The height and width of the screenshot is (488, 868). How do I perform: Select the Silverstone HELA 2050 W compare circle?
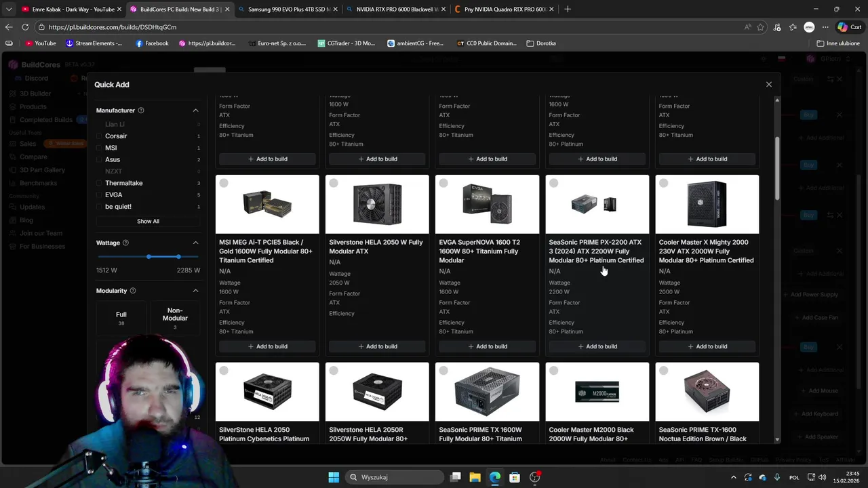click(x=334, y=183)
